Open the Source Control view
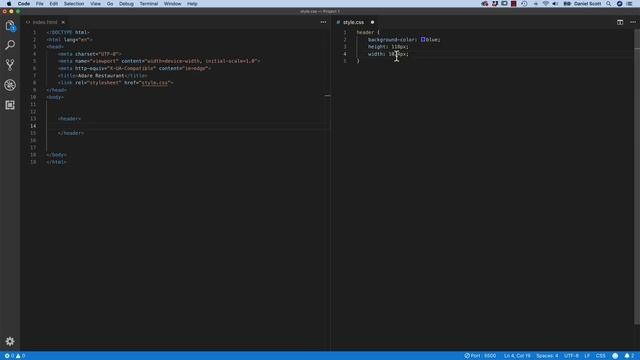 coord(10,64)
